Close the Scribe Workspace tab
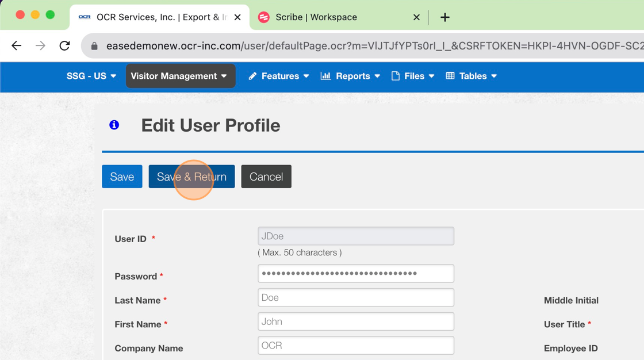This screenshot has height=360, width=644. (x=416, y=17)
